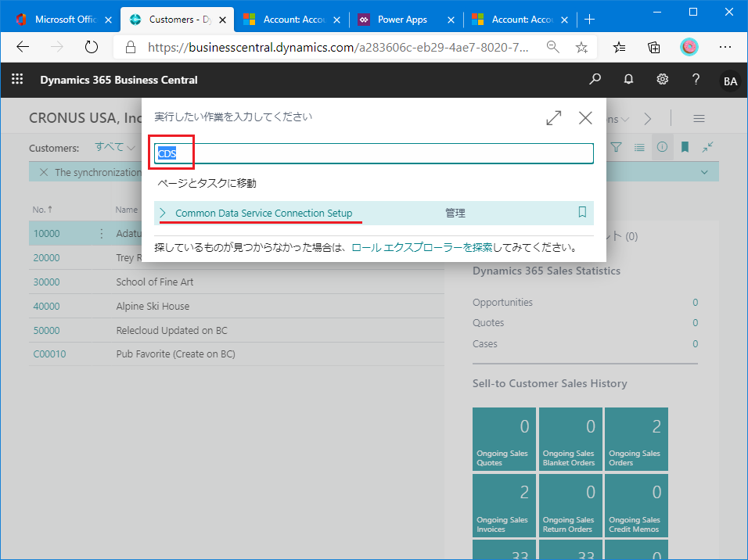Open the Ongoing Sales Credit Memos tile
This screenshot has width=748, height=560.
click(636, 505)
